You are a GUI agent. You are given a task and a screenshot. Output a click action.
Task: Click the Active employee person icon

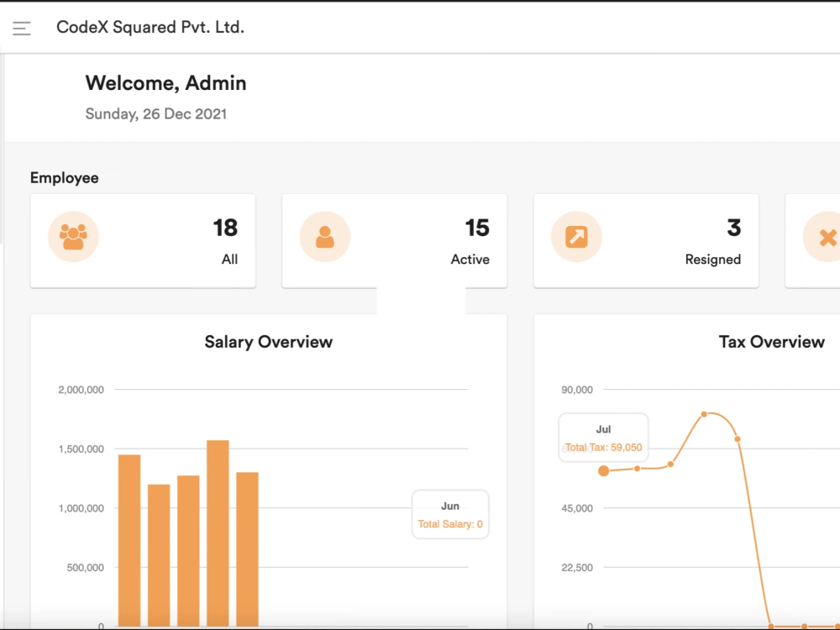(x=325, y=237)
